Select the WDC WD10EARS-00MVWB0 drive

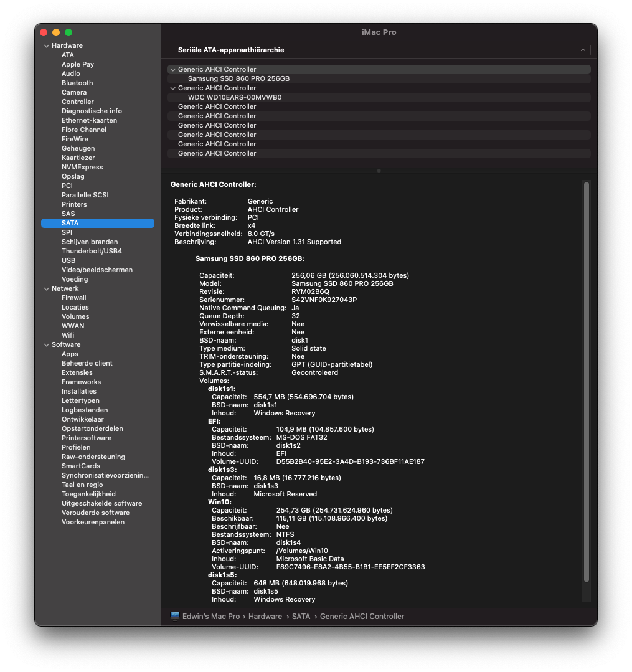[x=234, y=98]
